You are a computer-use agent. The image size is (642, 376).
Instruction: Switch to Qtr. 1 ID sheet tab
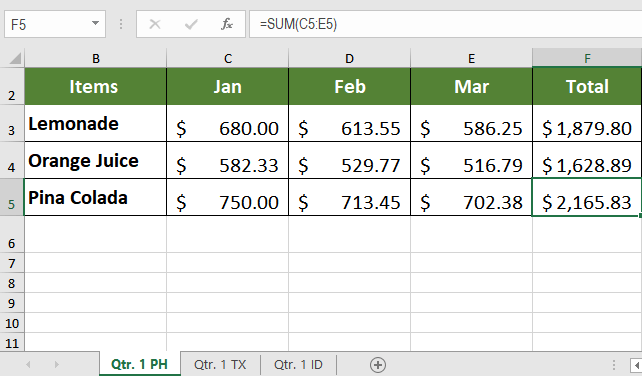298,364
